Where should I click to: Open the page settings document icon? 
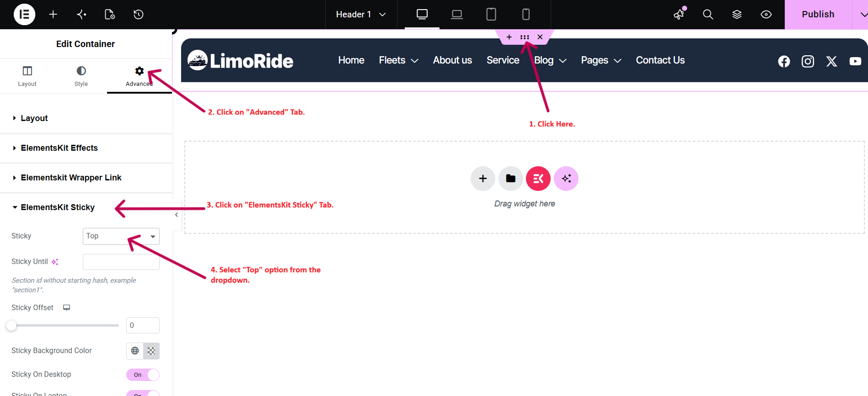click(x=110, y=15)
